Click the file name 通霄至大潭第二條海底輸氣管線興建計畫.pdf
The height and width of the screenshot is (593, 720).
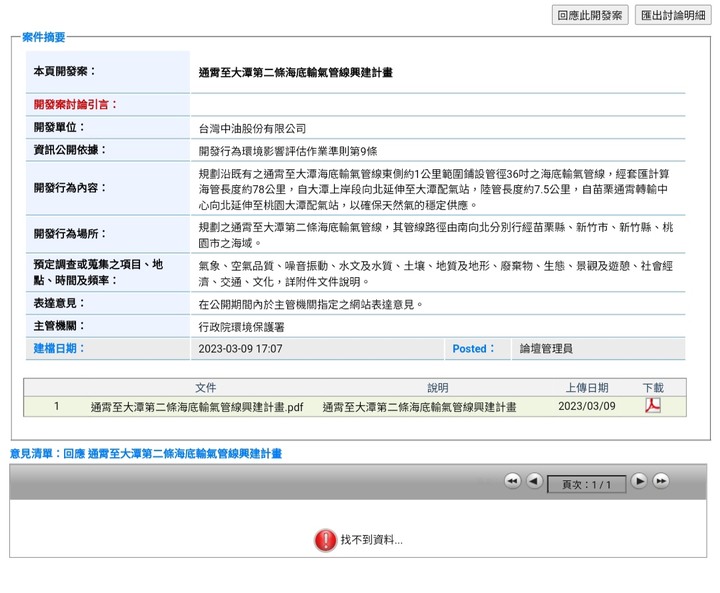click(x=197, y=407)
